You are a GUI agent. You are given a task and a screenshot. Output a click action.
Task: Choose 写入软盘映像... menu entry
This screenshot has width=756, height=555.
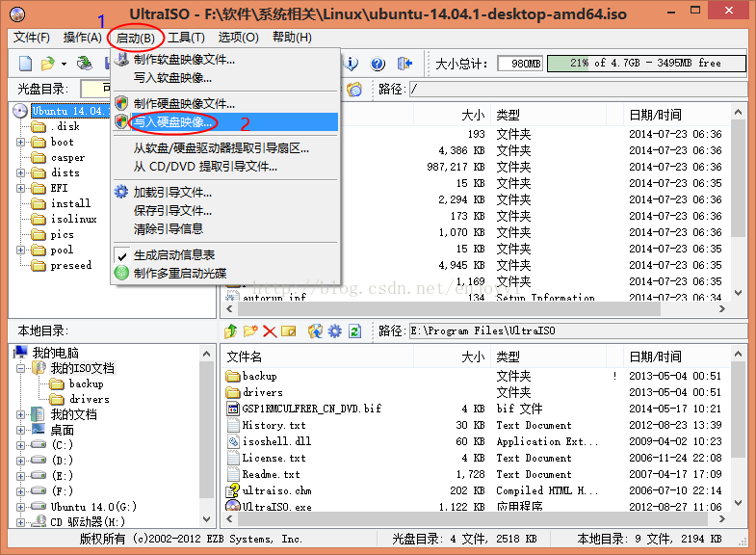(225, 78)
